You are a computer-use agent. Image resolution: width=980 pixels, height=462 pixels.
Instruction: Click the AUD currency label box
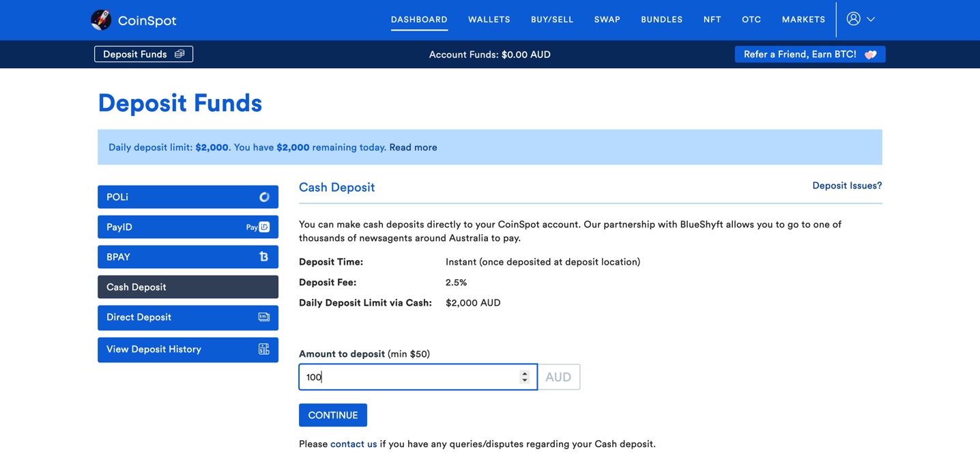(558, 377)
